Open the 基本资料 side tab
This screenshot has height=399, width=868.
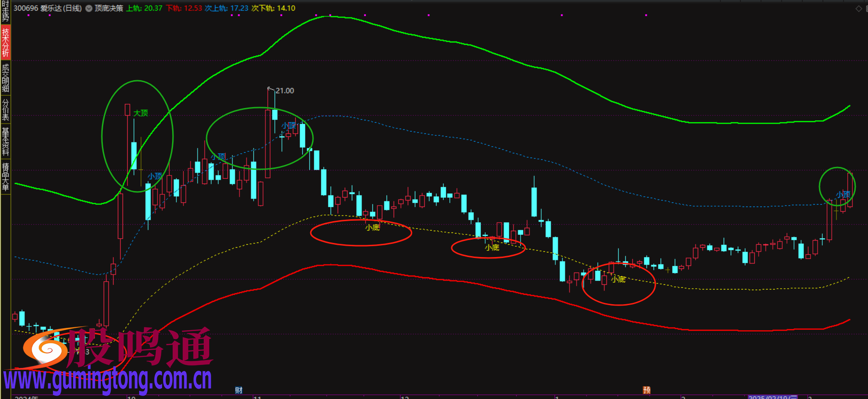click(5, 141)
